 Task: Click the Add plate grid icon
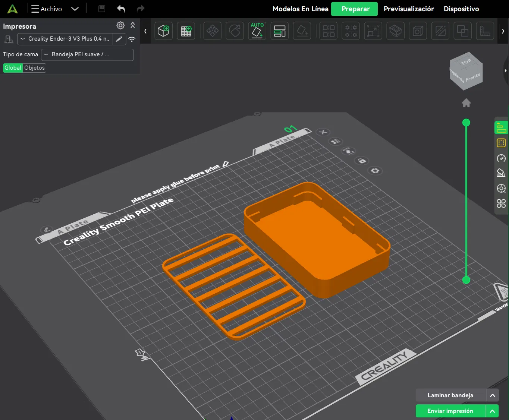[186, 31]
